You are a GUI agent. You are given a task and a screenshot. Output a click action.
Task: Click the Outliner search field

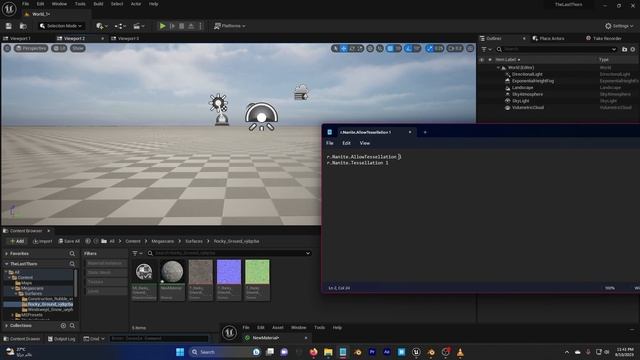coord(557,49)
